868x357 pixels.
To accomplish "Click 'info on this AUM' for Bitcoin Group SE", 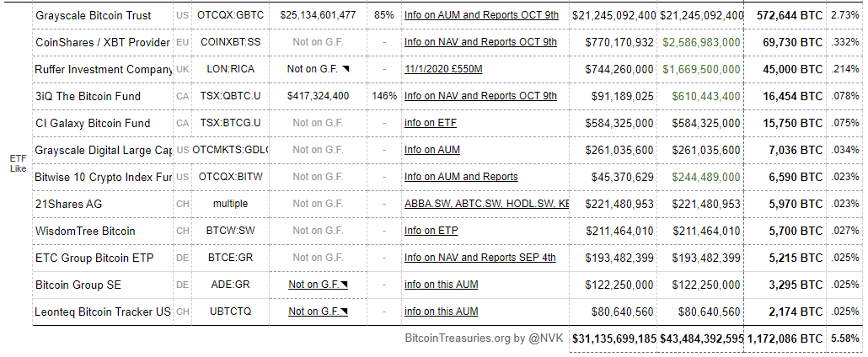I will 441,285.
